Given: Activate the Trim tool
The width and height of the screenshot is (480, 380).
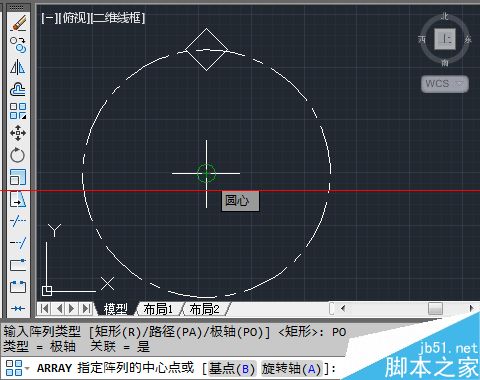Looking at the screenshot, I should point(18,221).
